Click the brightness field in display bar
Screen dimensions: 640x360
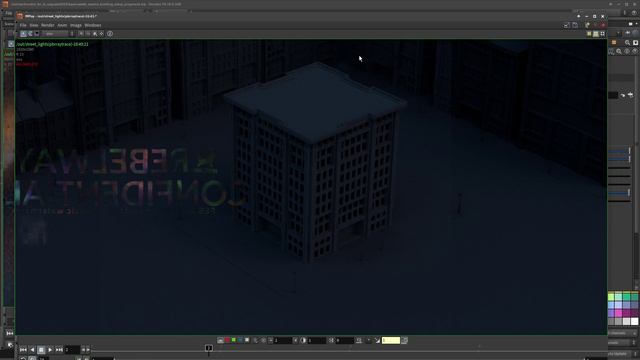point(283,340)
